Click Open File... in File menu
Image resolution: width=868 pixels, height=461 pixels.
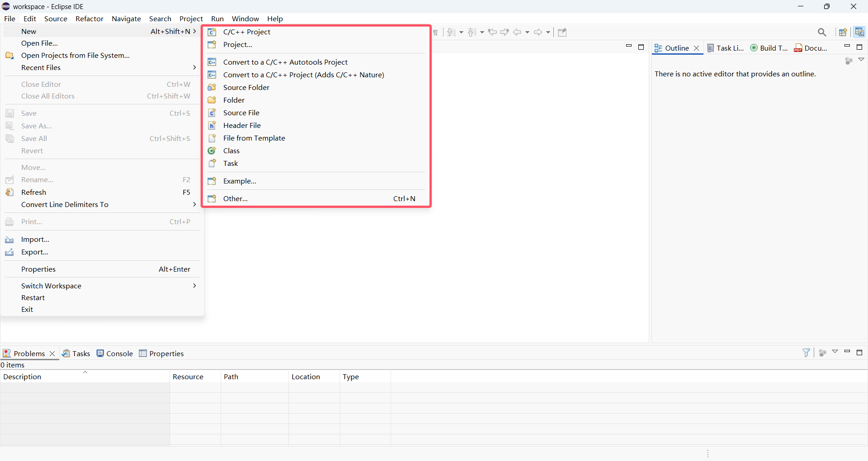pyautogui.click(x=103, y=43)
